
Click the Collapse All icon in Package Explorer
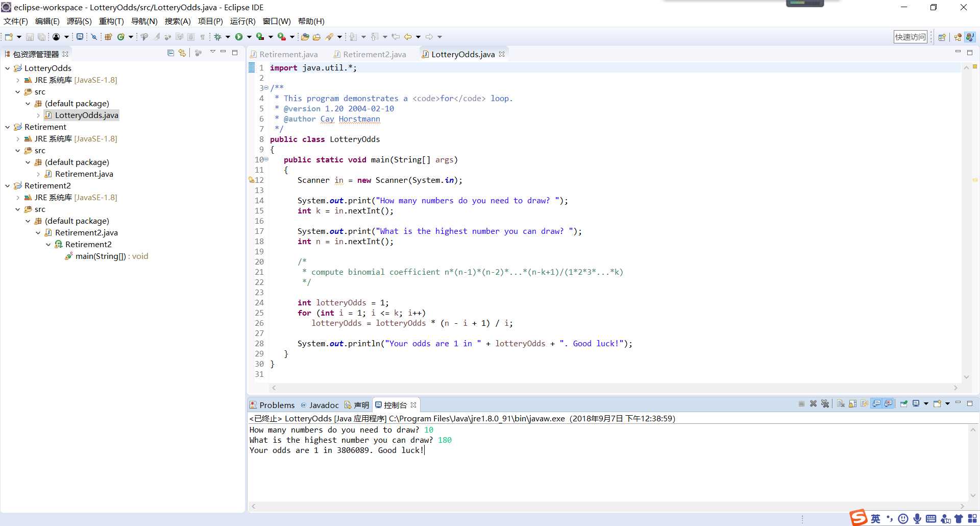click(x=170, y=53)
